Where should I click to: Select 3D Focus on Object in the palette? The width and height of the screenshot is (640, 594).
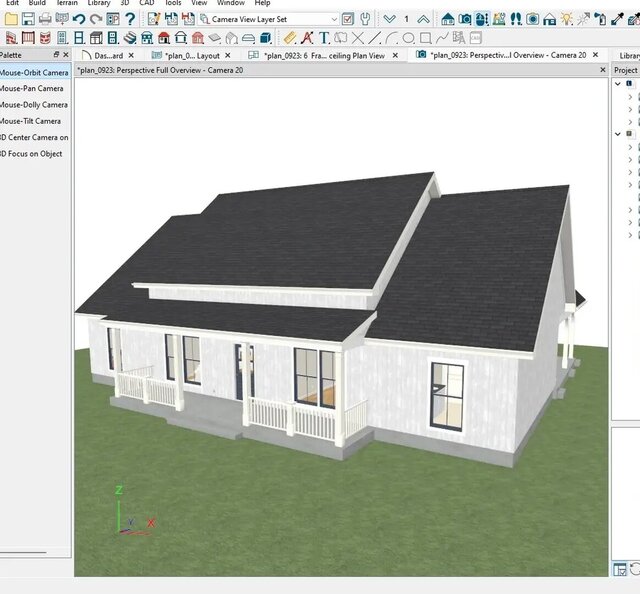point(32,154)
